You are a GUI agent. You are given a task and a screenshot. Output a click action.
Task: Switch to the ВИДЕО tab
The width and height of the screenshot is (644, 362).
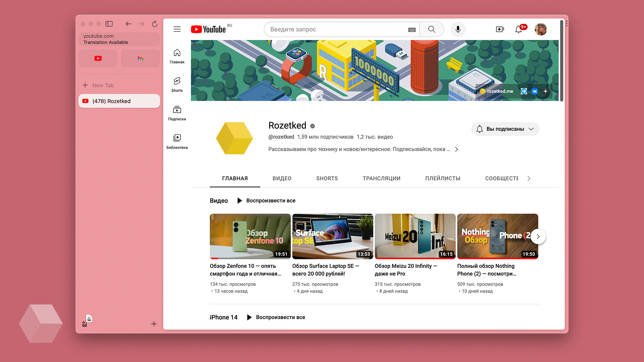[x=282, y=178]
